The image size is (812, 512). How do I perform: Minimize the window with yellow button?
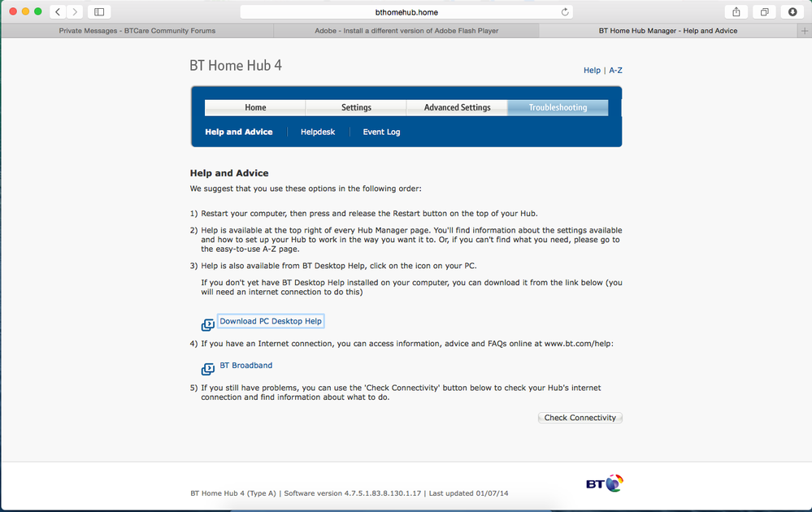(x=25, y=11)
